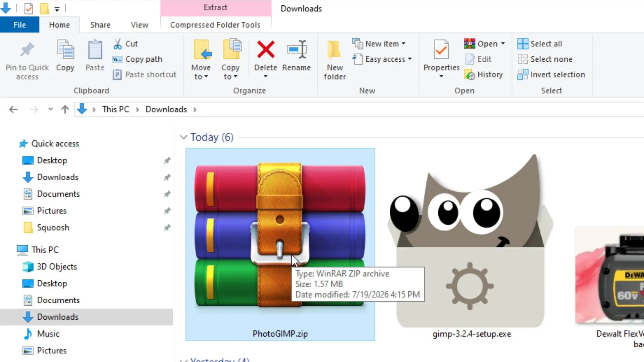Click Edit in the Open group
Screen dimensions: 644x362
pyautogui.click(x=479, y=59)
